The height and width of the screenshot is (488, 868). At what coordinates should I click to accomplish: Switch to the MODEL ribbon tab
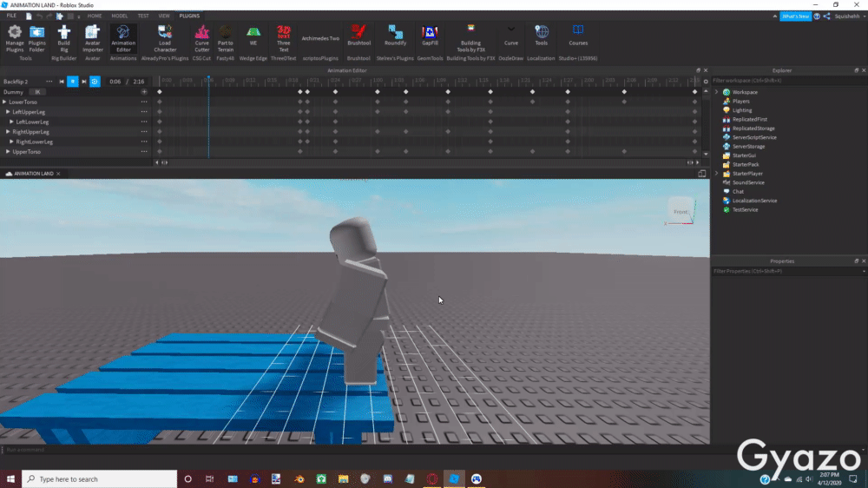120,16
